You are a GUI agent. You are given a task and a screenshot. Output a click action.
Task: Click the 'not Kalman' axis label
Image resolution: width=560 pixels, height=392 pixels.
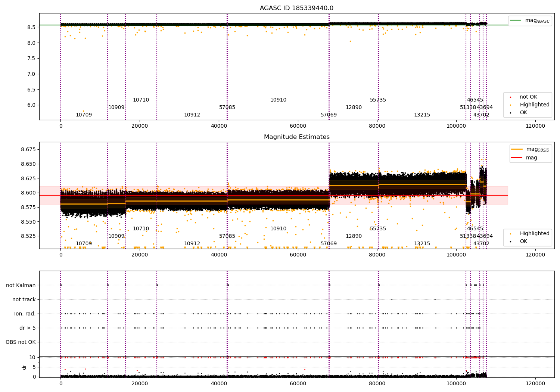point(21,286)
